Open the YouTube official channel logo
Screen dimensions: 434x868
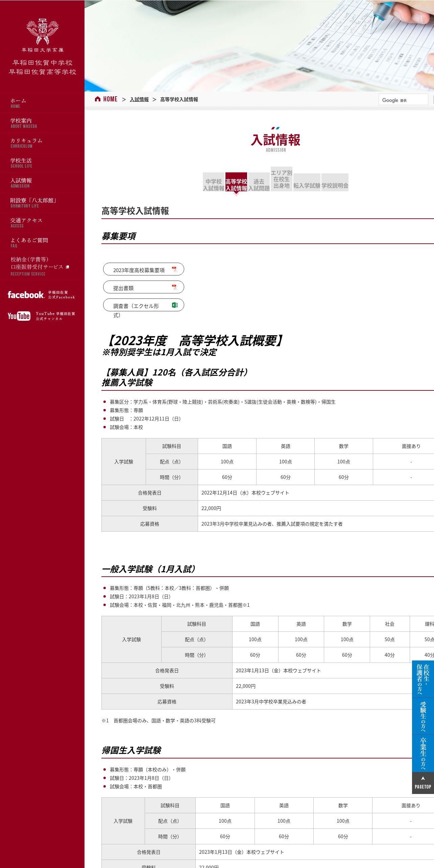(x=19, y=316)
